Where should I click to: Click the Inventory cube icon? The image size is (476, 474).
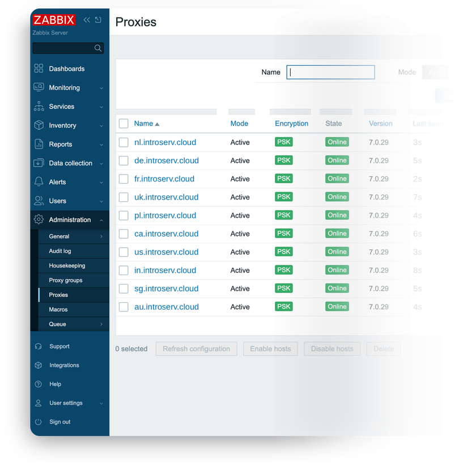point(39,125)
